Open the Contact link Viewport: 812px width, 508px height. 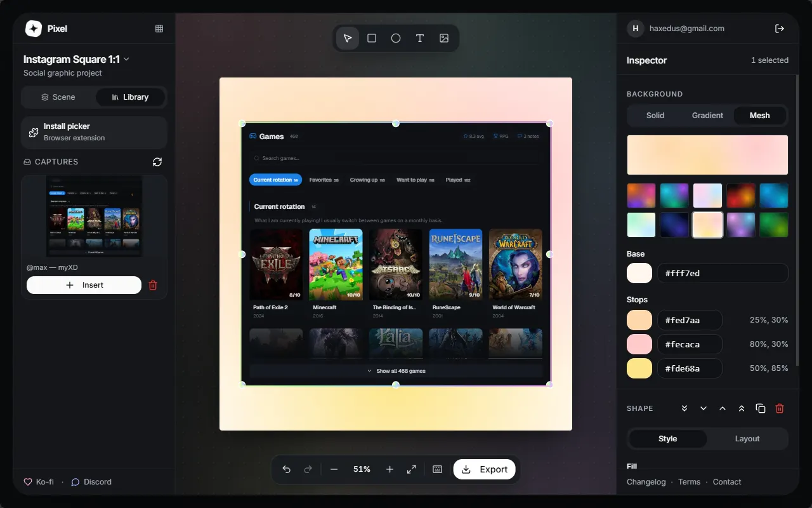pyautogui.click(x=727, y=482)
